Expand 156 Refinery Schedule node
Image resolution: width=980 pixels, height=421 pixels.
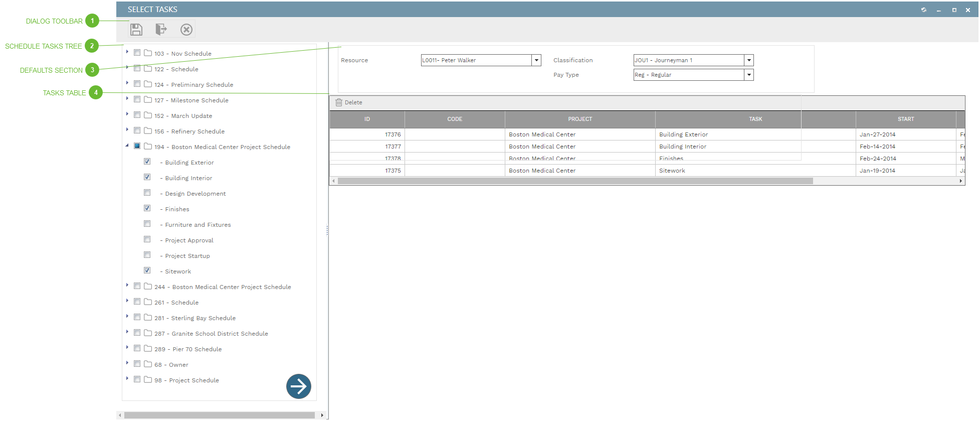click(x=127, y=129)
